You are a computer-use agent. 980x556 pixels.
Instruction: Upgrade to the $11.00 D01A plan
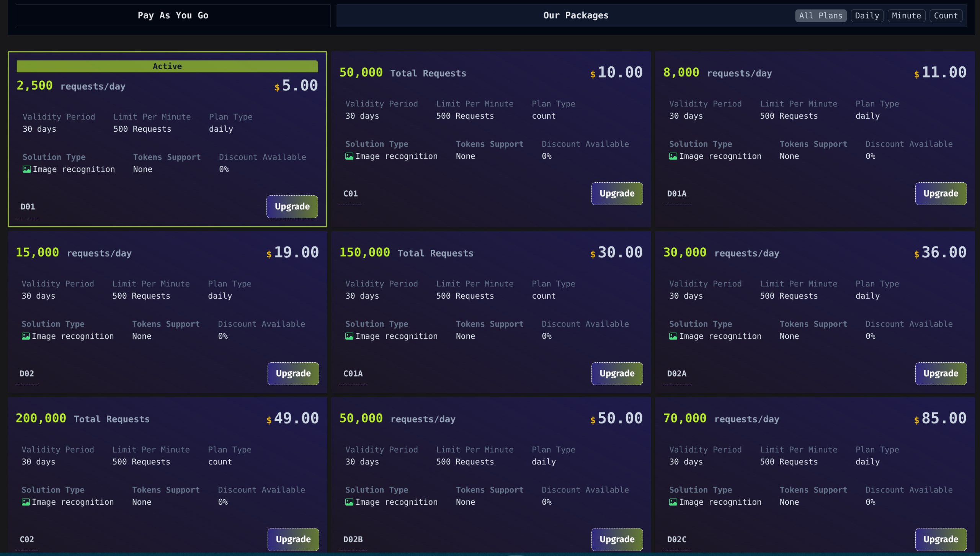941,194
